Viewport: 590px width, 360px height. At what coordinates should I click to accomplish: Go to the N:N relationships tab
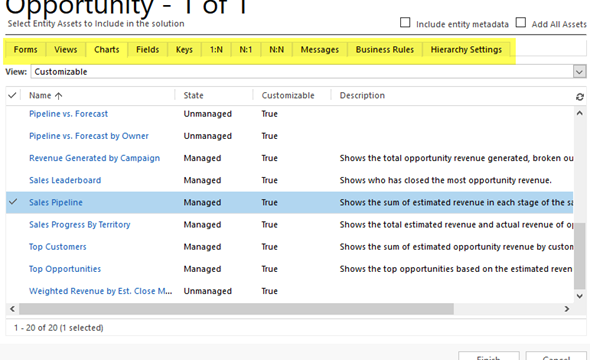(x=277, y=50)
